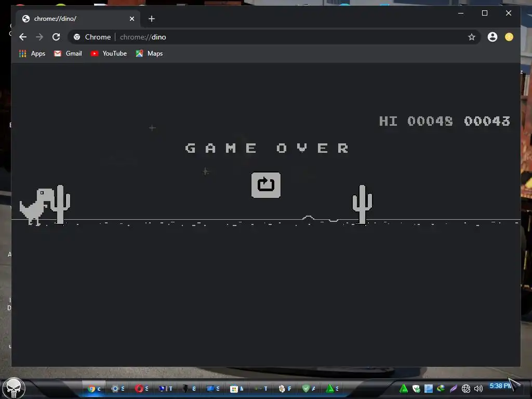532x399 pixels.
Task: Click the current score 00043
Action: pyautogui.click(x=487, y=121)
